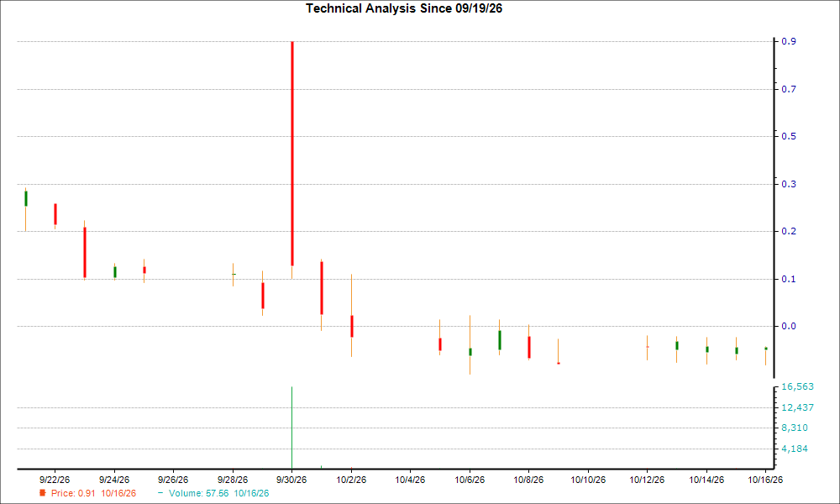Click the doji candle above 9/28/26
840x504 pixels.
[233, 274]
